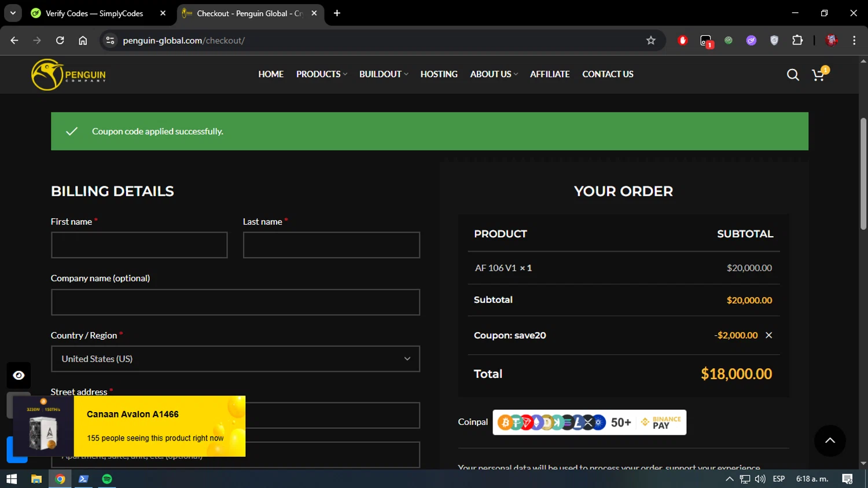Click the 6:18 a. m. clock
The width and height of the screenshot is (868, 488).
click(x=812, y=479)
